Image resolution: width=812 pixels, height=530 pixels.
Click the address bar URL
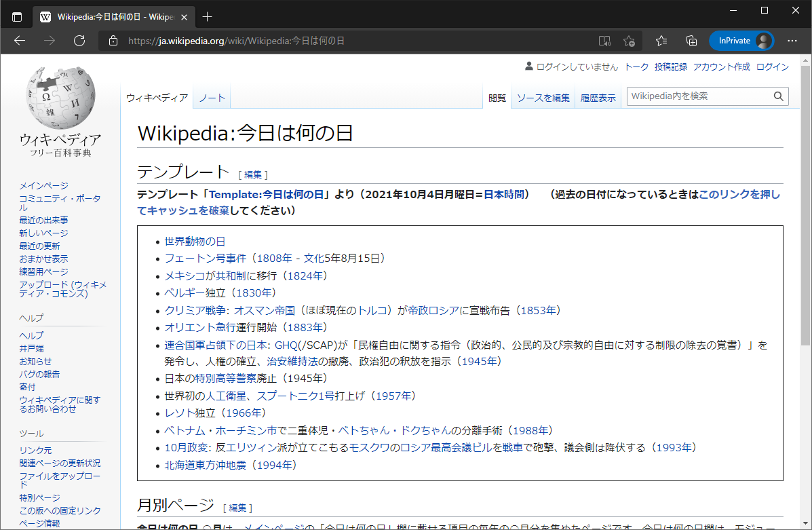click(236, 41)
